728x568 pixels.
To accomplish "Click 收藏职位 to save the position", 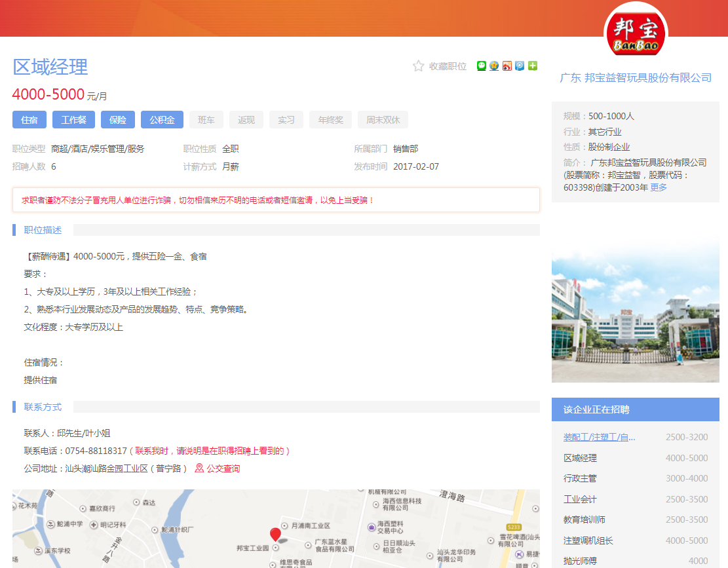I will click(448, 66).
